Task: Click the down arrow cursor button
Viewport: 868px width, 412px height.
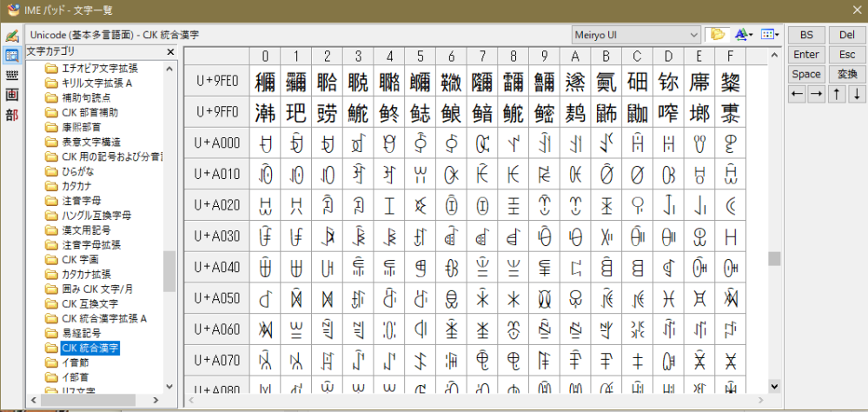Action: (857, 94)
